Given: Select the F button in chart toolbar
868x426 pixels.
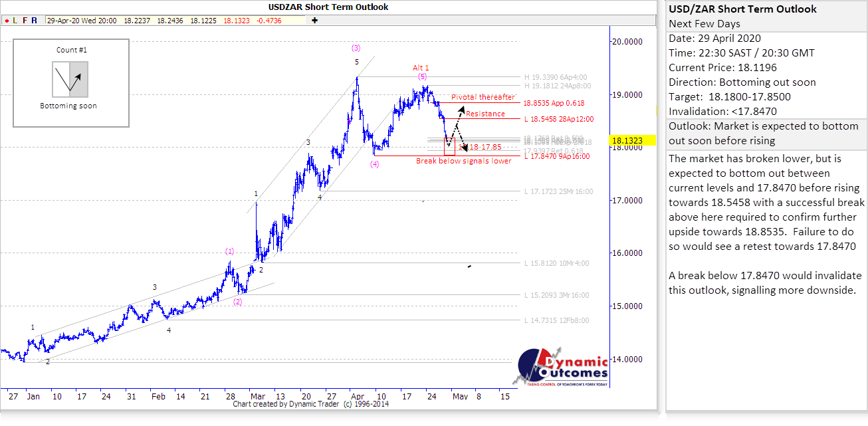Looking at the screenshot, I should (x=25, y=21).
